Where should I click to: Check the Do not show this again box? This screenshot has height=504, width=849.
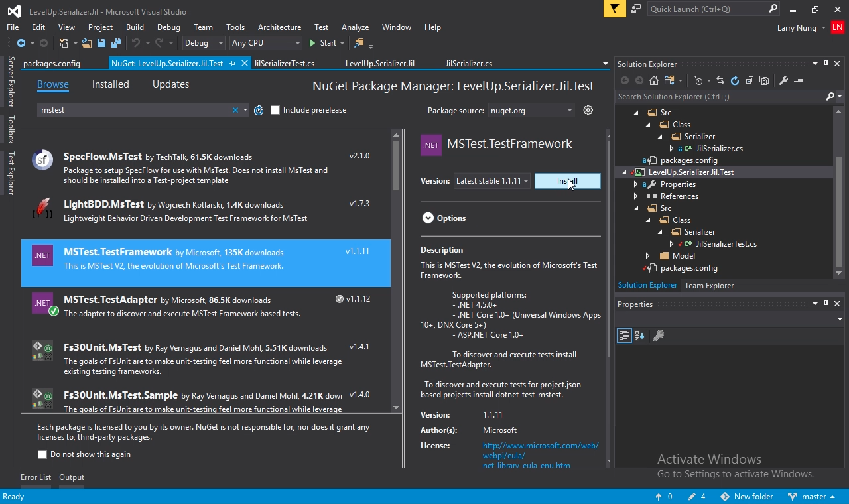pyautogui.click(x=42, y=454)
